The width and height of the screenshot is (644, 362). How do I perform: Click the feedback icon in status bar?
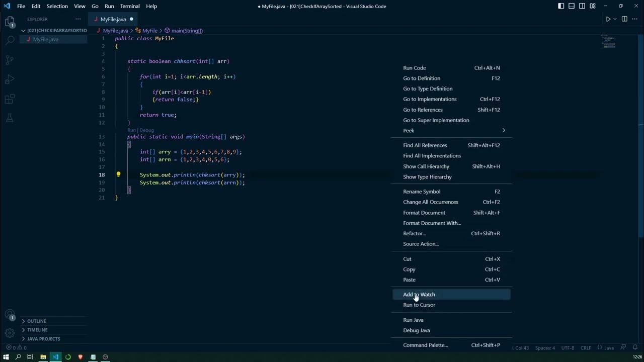623,347
